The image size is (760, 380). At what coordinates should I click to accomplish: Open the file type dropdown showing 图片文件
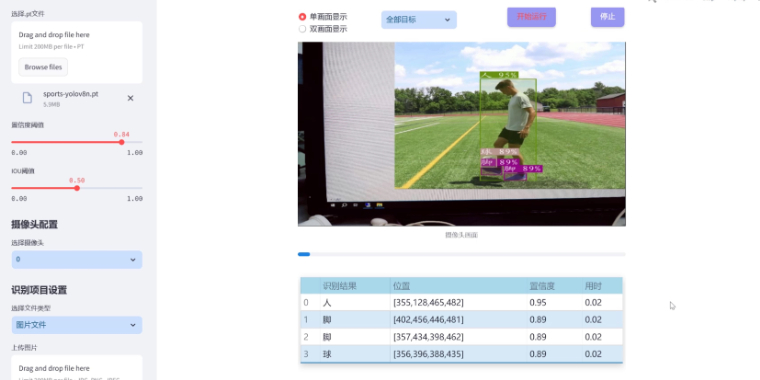click(77, 325)
